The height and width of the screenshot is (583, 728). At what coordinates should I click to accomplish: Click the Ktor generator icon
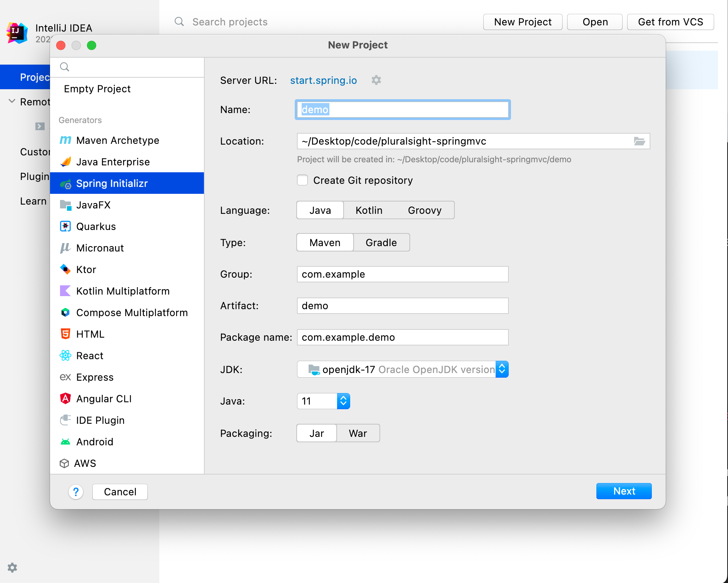pos(65,270)
